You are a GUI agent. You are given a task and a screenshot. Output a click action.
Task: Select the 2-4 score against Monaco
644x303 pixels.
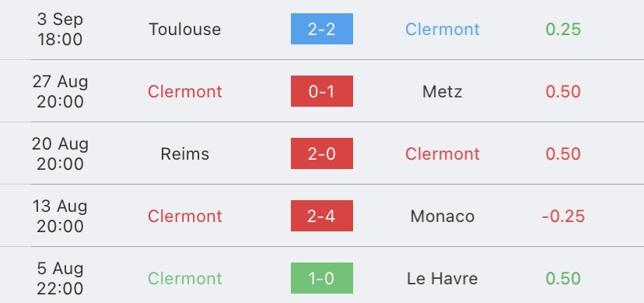click(321, 216)
